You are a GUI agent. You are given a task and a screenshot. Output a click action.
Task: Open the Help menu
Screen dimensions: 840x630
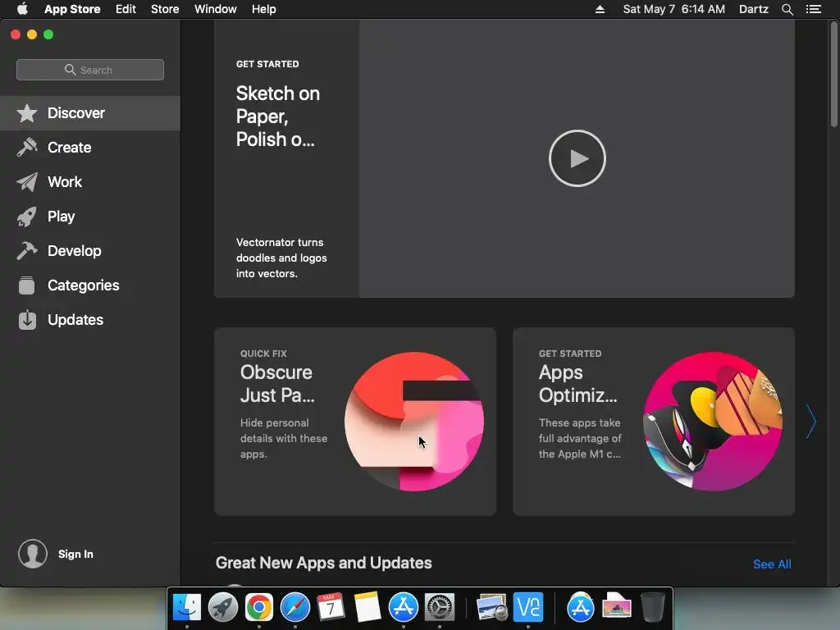pyautogui.click(x=264, y=9)
